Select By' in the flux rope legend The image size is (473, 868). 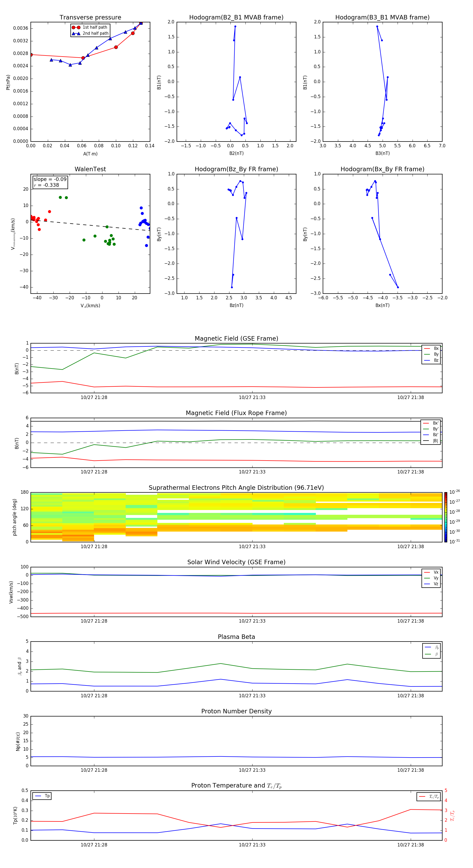431,429
